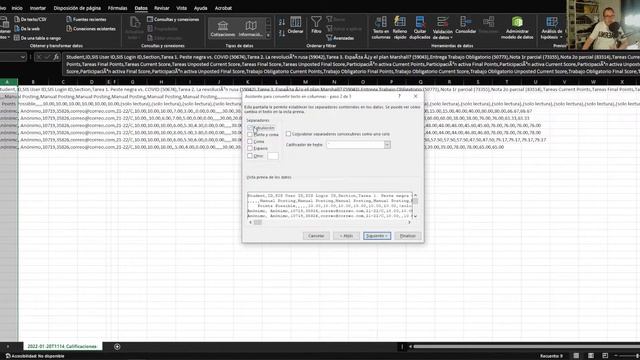
Task: Toggle the Tabulación separator checkbox
Action: [250, 128]
